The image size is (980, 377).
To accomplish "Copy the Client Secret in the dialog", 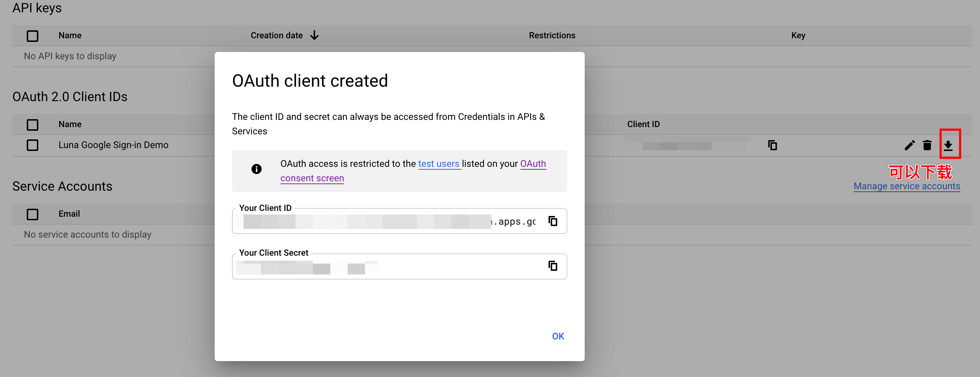I will pos(553,266).
